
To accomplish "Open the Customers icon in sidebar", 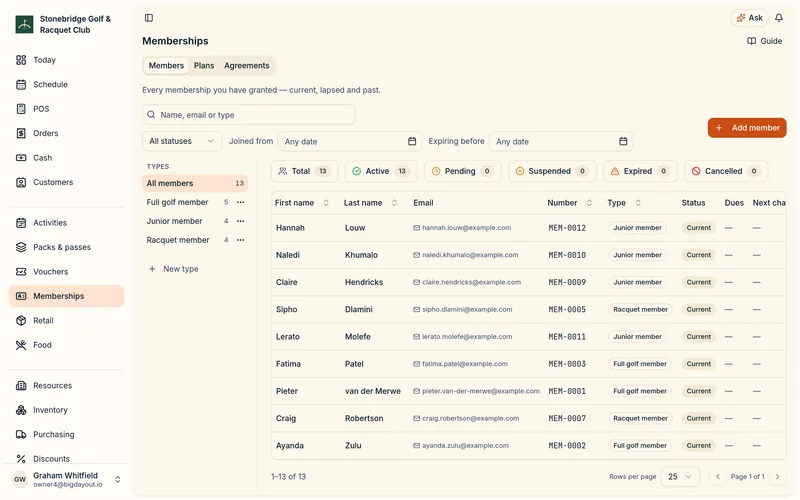I will click(21, 183).
